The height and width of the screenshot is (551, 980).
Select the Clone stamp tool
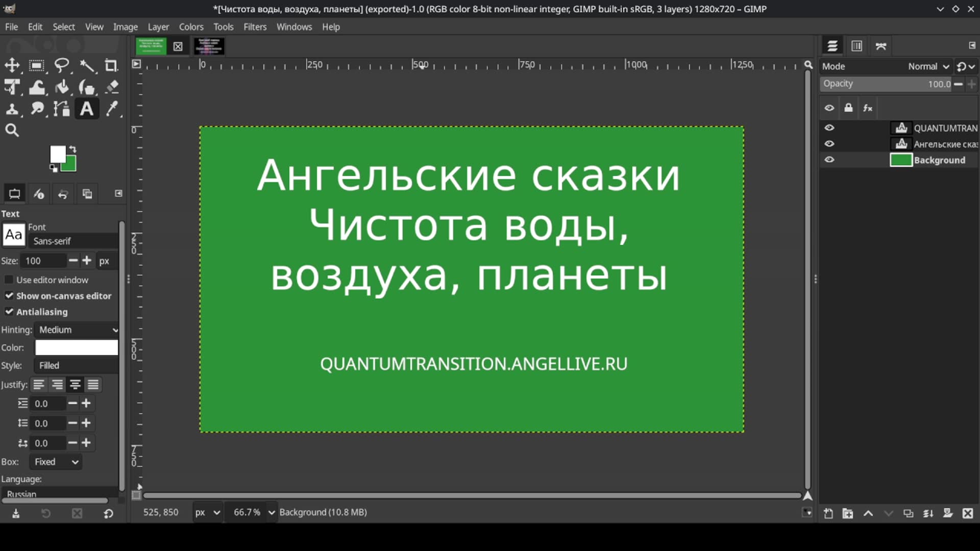[x=12, y=109]
